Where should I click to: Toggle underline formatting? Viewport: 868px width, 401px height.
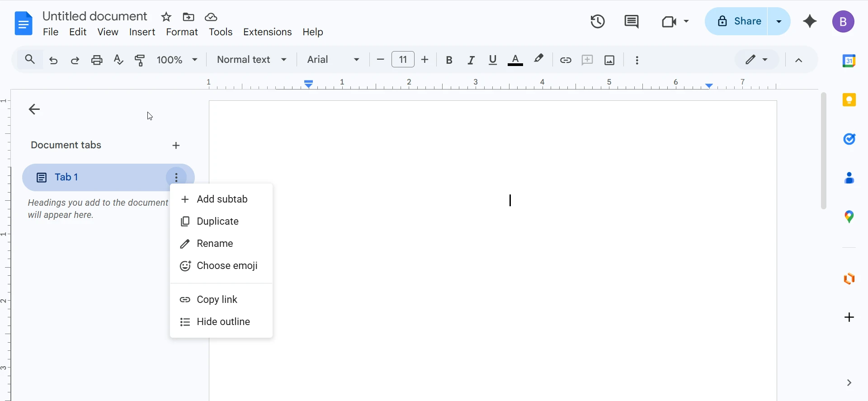pyautogui.click(x=493, y=60)
